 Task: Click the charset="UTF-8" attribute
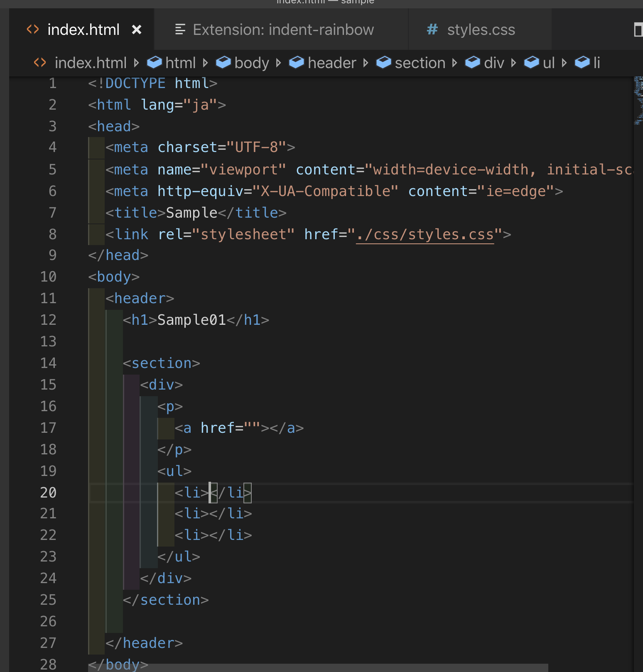pyautogui.click(x=222, y=147)
